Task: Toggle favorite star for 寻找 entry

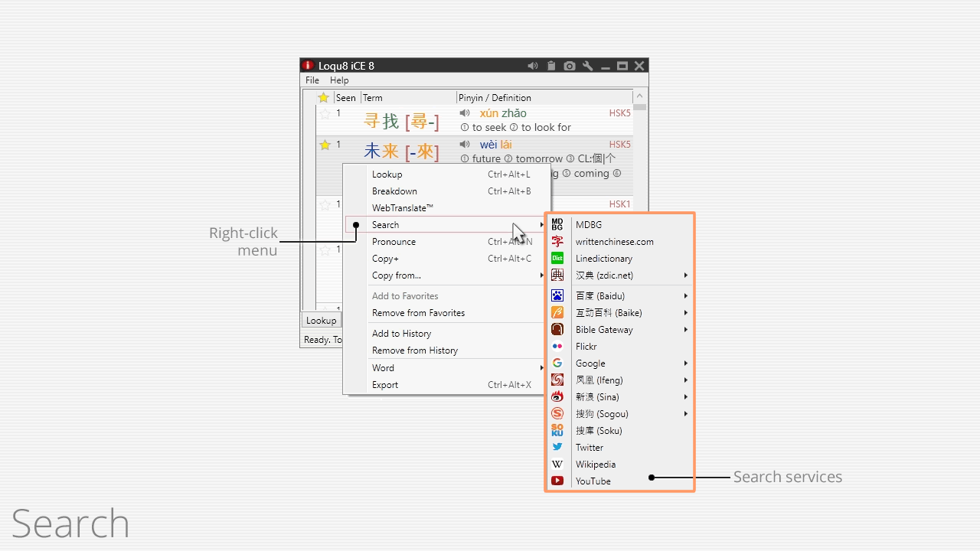Action: coord(325,114)
